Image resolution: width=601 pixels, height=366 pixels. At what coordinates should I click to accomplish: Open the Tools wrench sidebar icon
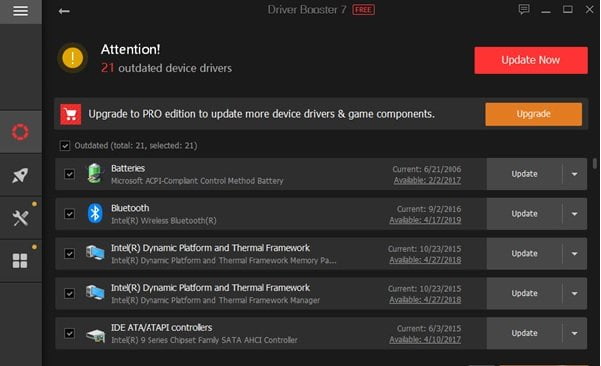pyautogui.click(x=20, y=218)
